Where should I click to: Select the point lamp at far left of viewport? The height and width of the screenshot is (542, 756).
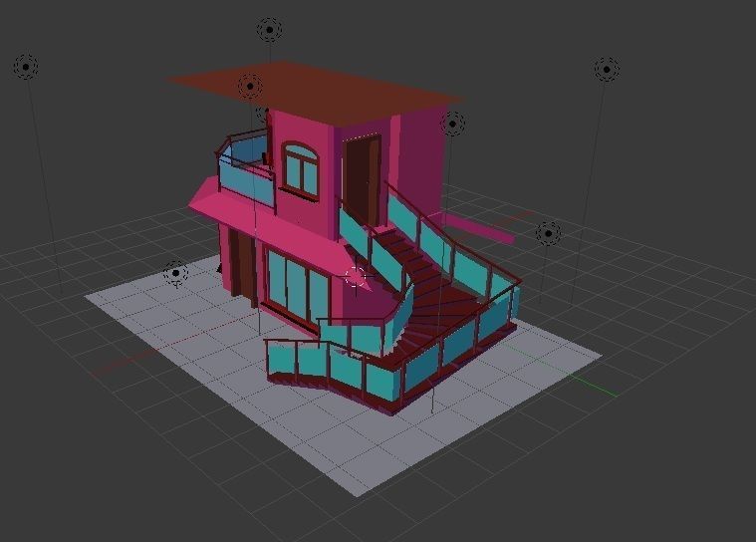tap(26, 67)
